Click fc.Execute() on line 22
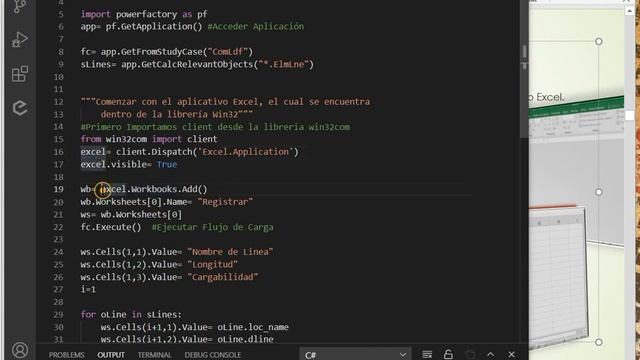Viewport: 640px width, 360px height. (111, 227)
